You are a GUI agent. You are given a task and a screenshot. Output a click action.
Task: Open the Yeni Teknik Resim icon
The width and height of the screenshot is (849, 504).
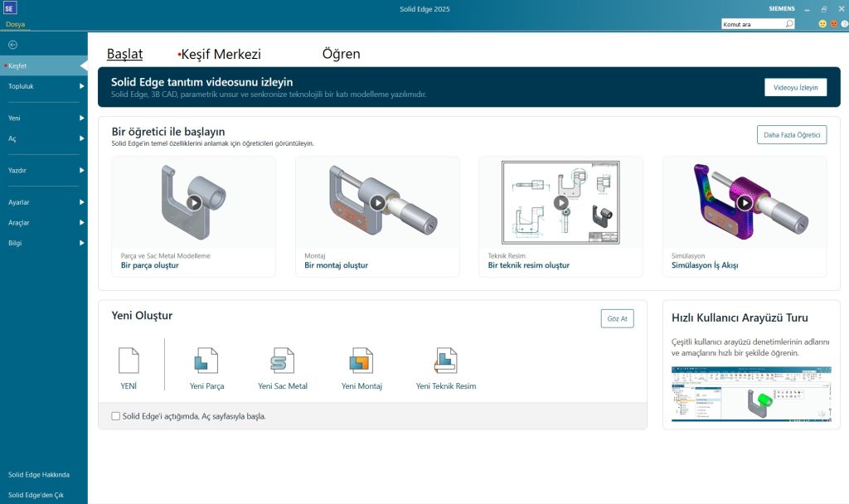click(x=446, y=361)
